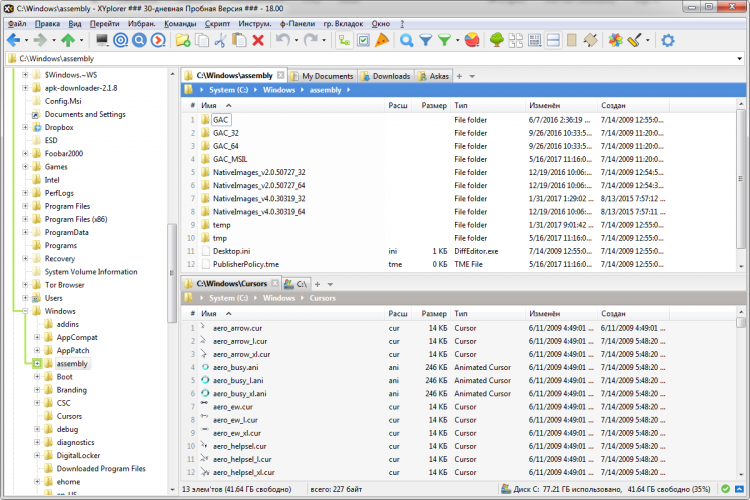
Task: Click the green tree icon in toolbar
Action: pyautogui.click(x=497, y=40)
